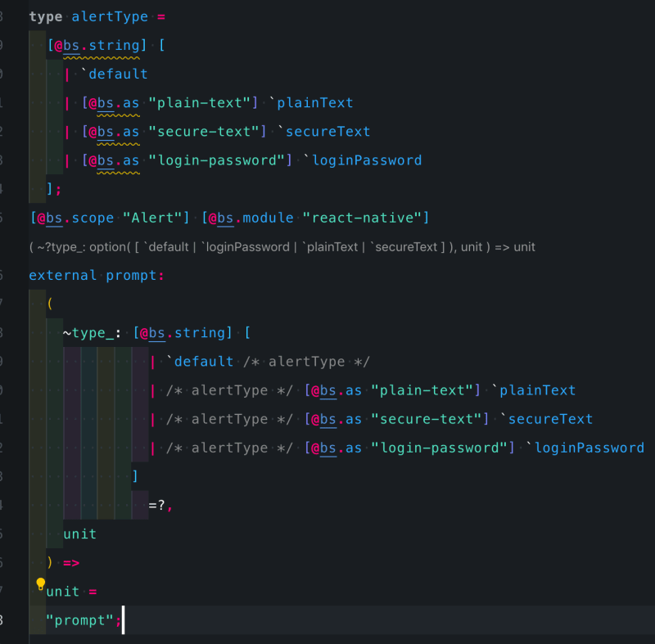Image resolution: width=655 pixels, height=644 pixels.
Task: Click the "Alert" string literal
Action: (152, 218)
